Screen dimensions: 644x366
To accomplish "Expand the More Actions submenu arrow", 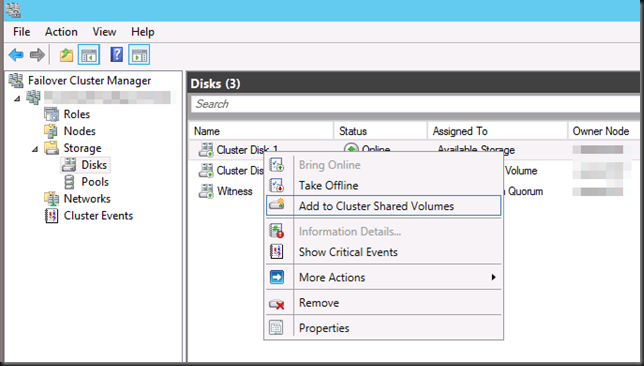I will click(493, 277).
